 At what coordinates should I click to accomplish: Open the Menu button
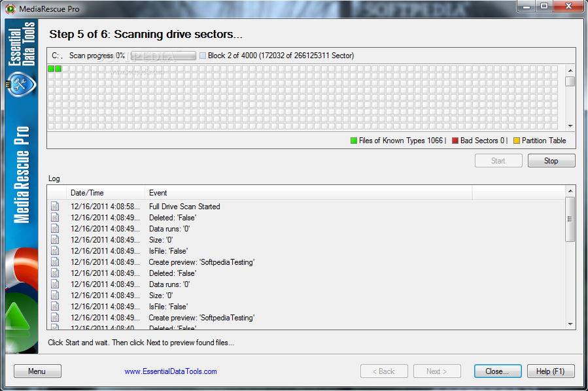point(37,371)
